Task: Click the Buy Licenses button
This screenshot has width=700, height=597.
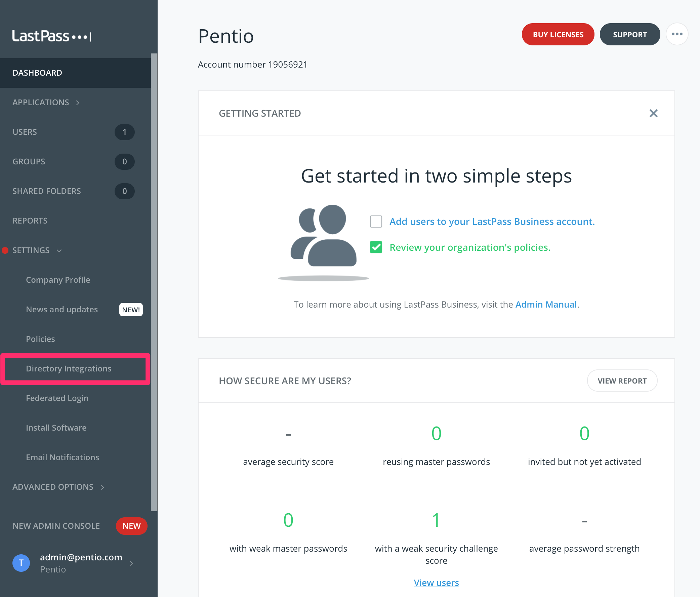Action: point(558,34)
